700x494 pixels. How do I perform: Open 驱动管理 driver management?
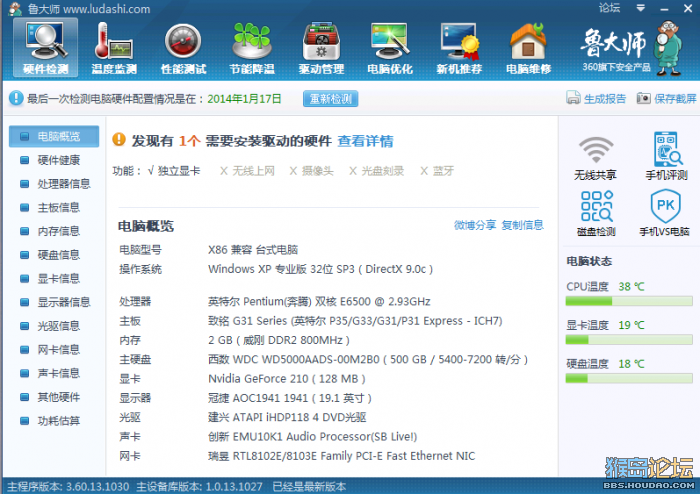(x=321, y=48)
